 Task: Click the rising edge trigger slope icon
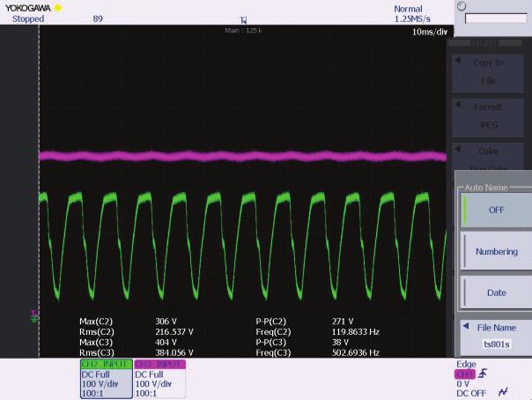coord(483,374)
